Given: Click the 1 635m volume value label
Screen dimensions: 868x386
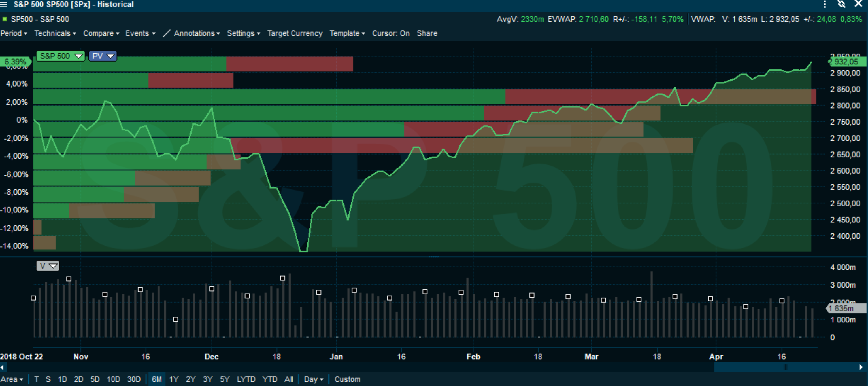Looking at the screenshot, I should point(846,308).
